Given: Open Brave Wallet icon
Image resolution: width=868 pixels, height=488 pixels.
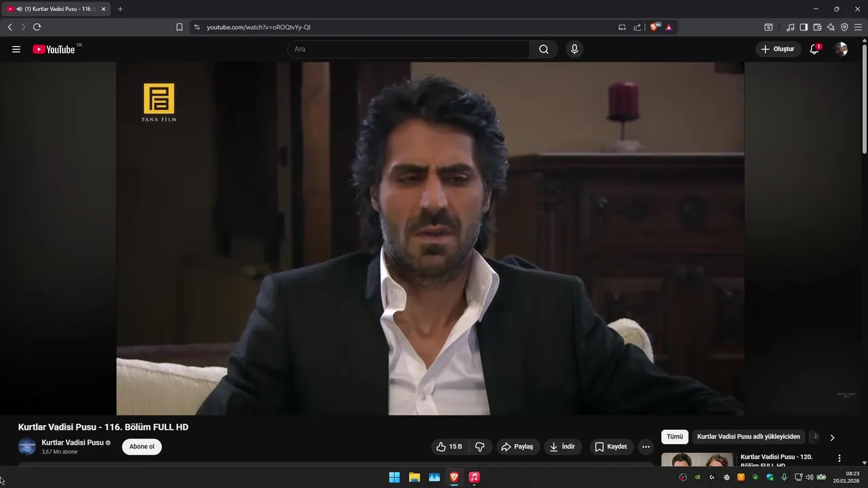Looking at the screenshot, I should click(817, 27).
